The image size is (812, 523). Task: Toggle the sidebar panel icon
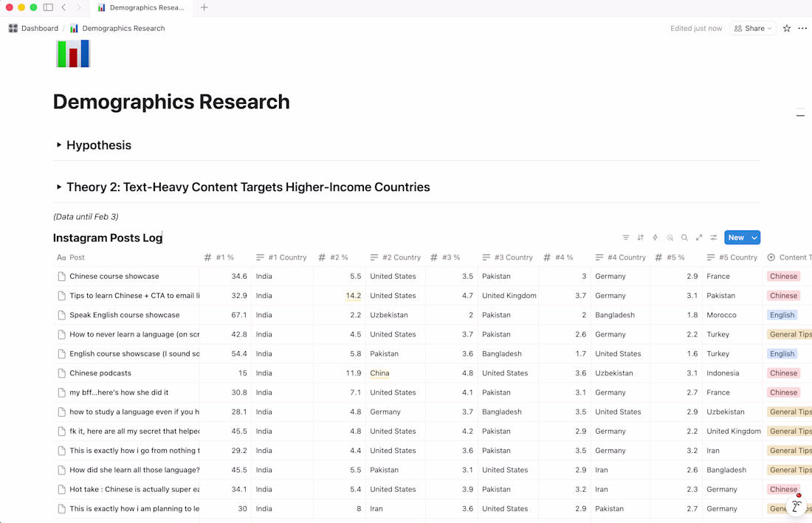(x=48, y=7)
